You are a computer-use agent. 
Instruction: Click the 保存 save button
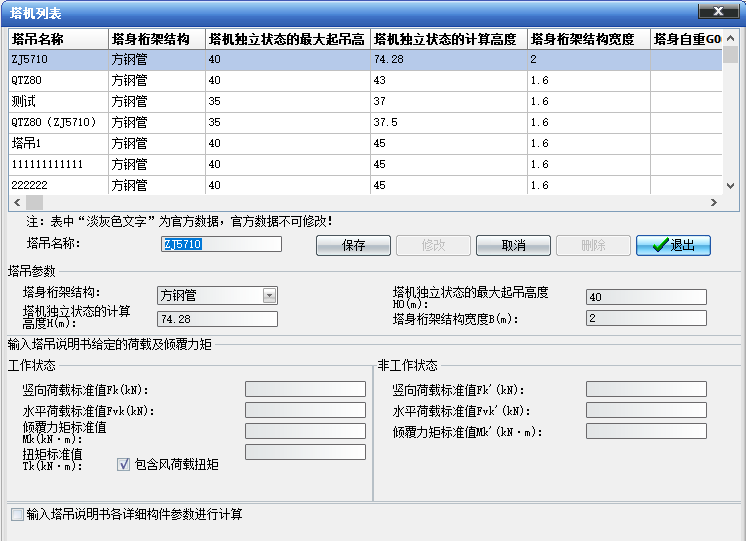point(353,246)
